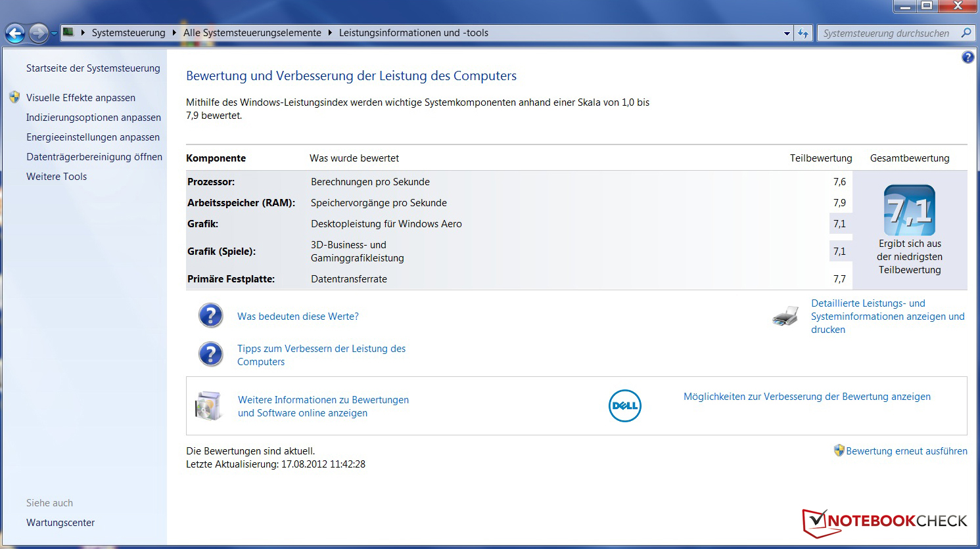Click Desktopleistung für Windows Aero text

pyautogui.click(x=386, y=224)
